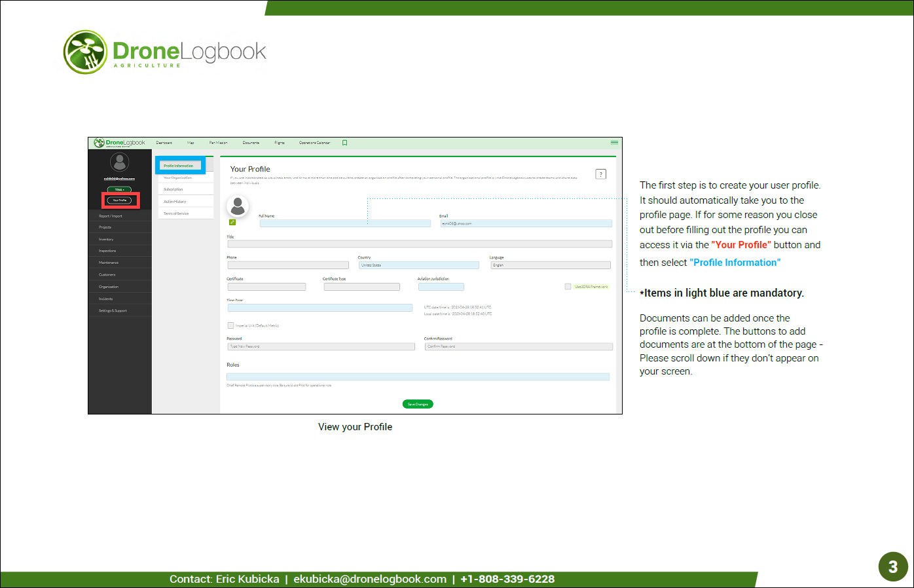Click the 'Items in light blue are mandatory' note
The width and height of the screenshot is (914, 588).
(x=722, y=293)
